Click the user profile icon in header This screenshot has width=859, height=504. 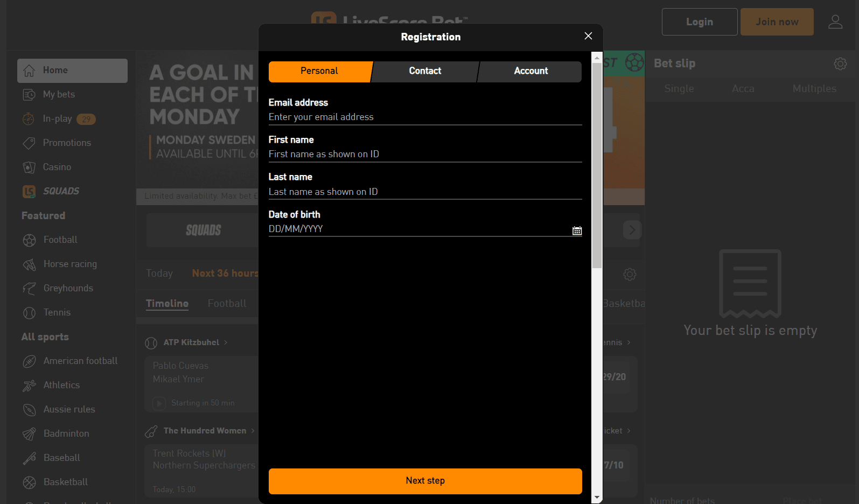tap(835, 22)
